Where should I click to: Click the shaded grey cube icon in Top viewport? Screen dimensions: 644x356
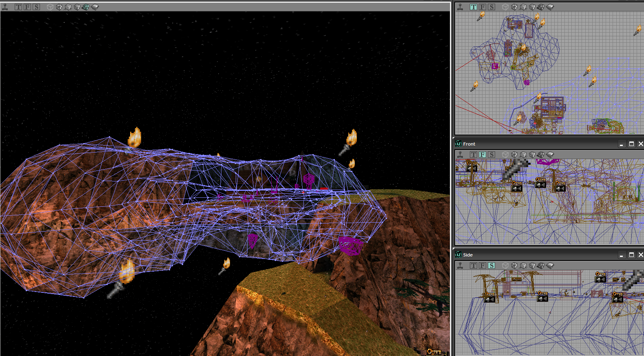coord(532,7)
